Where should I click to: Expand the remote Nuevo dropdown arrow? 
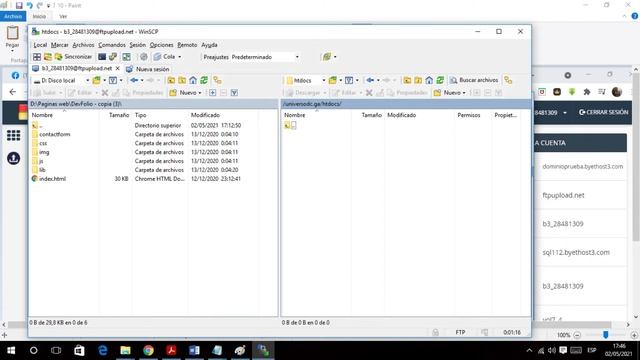[464, 93]
